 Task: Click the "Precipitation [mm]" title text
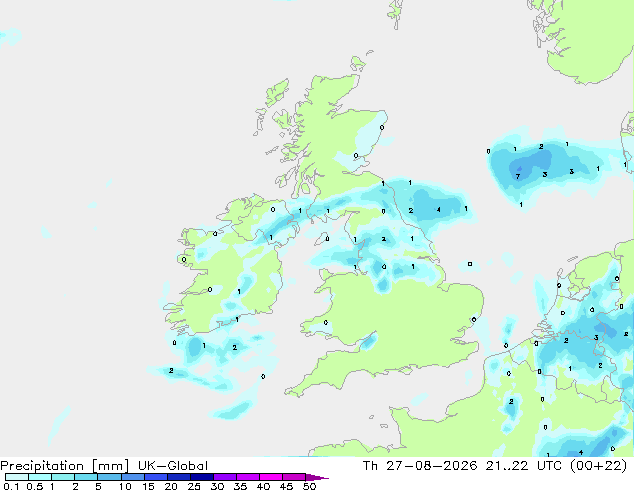65,466
